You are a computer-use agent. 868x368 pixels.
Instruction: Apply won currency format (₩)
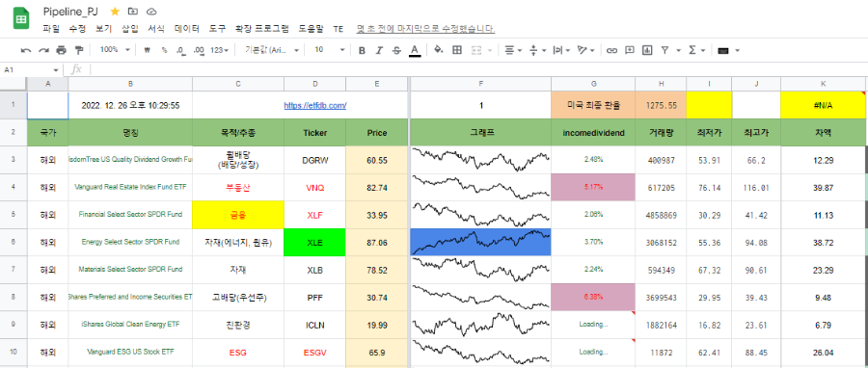[148, 50]
